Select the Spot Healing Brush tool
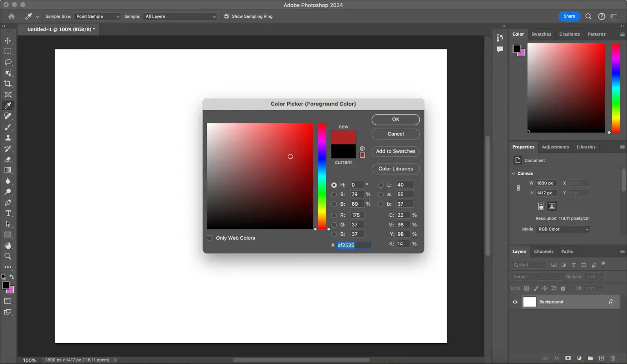The width and height of the screenshot is (627, 364). [8, 116]
